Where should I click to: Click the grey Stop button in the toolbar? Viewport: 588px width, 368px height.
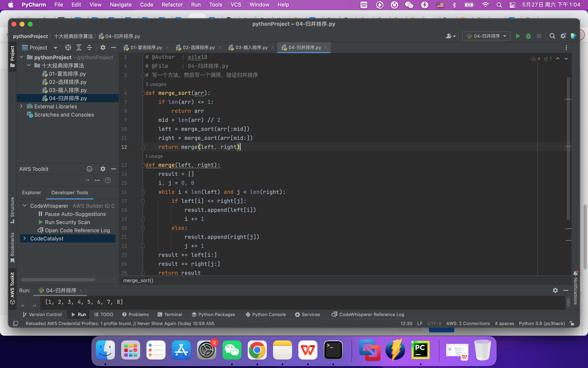pyautogui.click(x=539, y=36)
